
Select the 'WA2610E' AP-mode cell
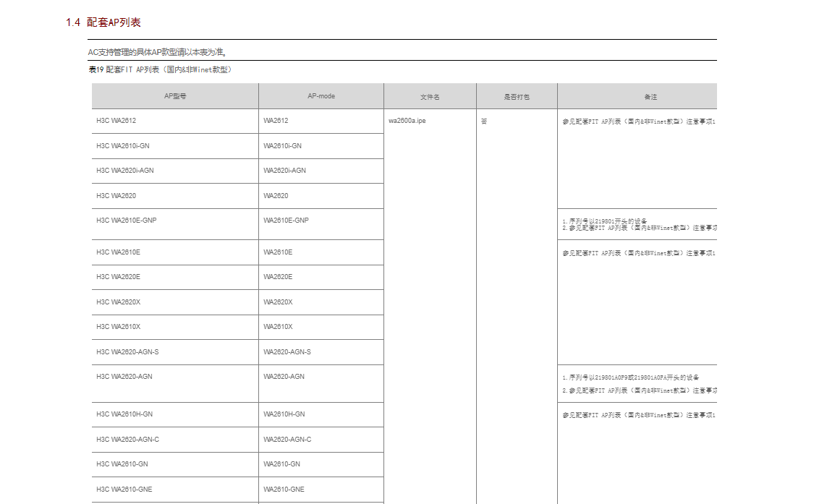(321, 252)
